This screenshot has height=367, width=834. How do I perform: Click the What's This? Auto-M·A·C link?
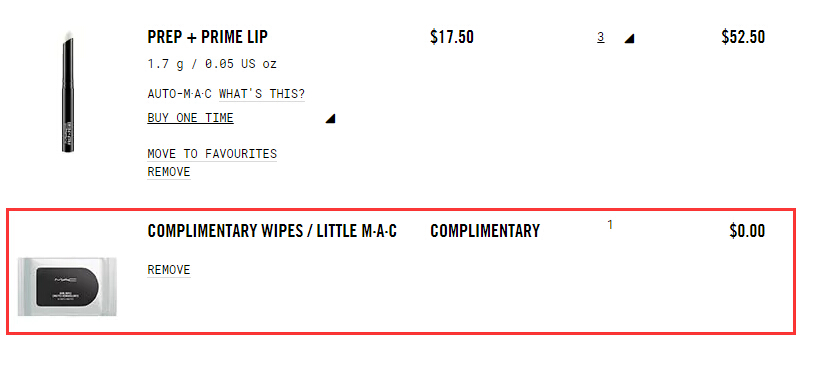262,94
